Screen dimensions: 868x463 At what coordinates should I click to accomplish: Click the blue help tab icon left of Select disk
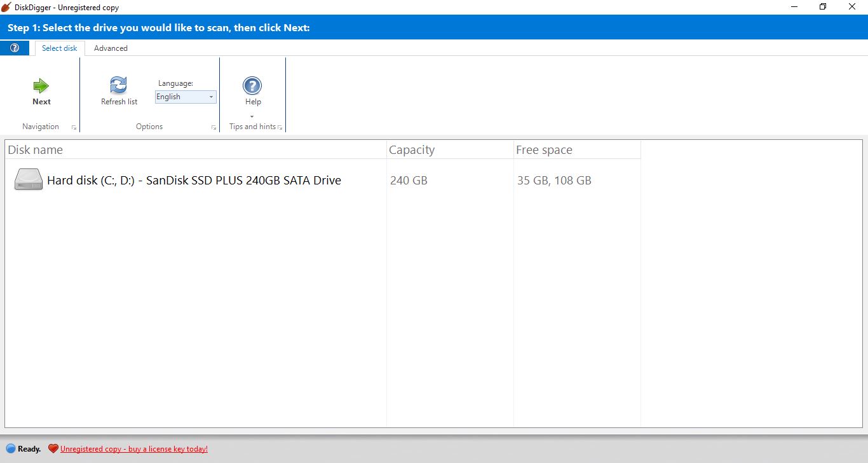click(x=15, y=48)
